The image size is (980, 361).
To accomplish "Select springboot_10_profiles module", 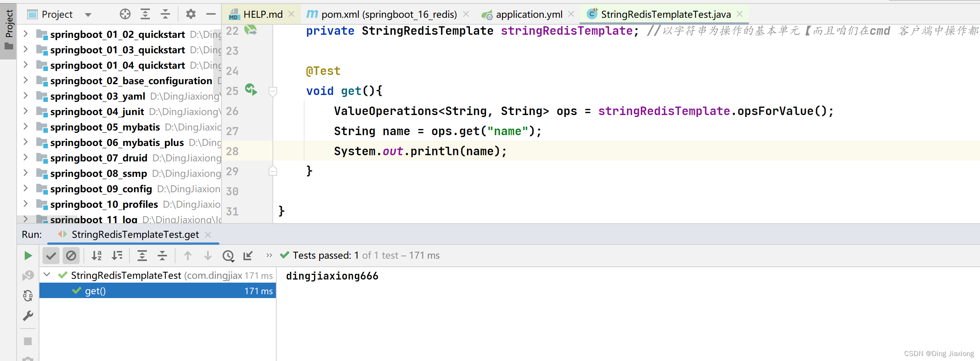I will point(104,204).
